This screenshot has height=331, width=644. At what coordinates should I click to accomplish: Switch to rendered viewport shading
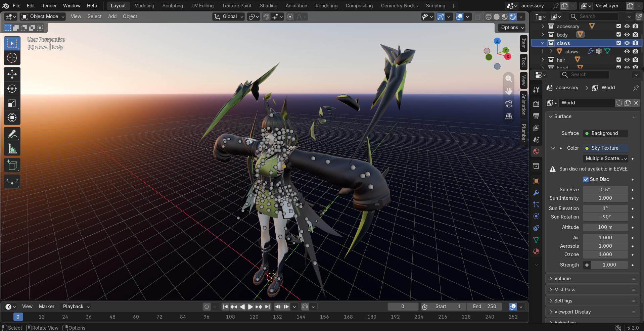point(513,16)
